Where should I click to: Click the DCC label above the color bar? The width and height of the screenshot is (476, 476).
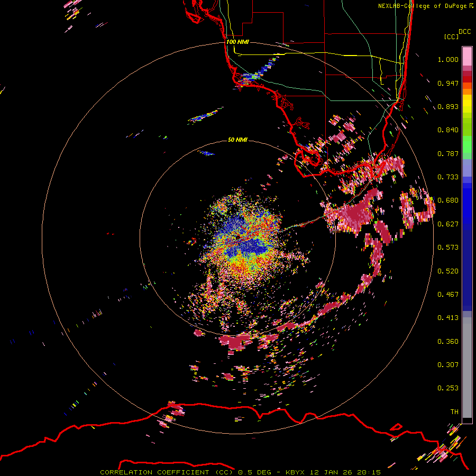coord(464,32)
